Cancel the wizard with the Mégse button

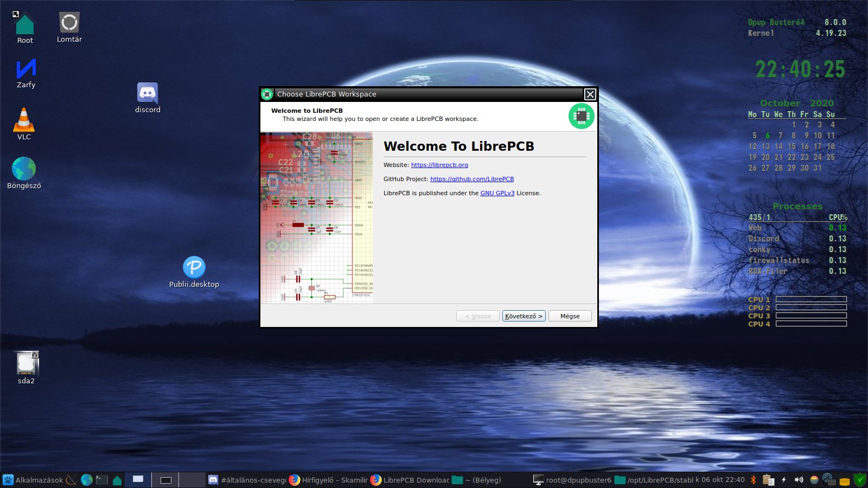click(x=570, y=316)
